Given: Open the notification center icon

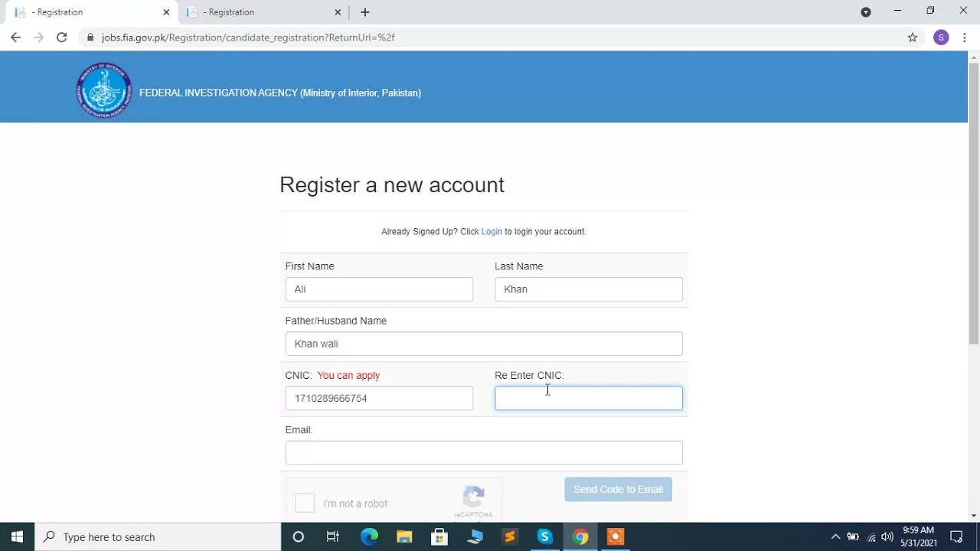Looking at the screenshot, I should (x=956, y=536).
